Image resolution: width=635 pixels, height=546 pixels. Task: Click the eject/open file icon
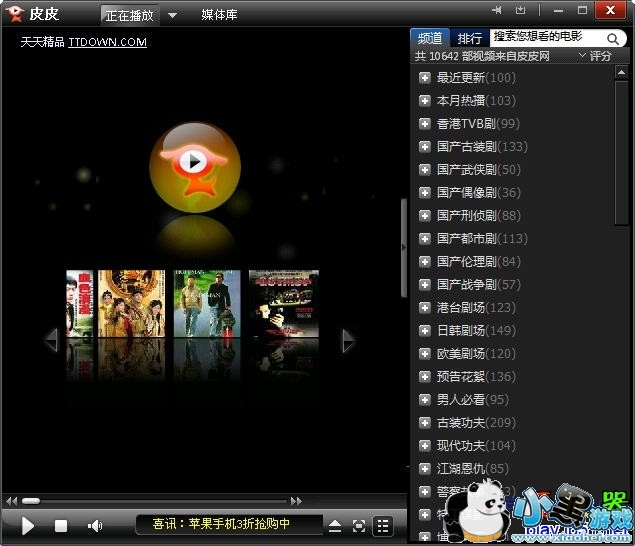(x=335, y=525)
